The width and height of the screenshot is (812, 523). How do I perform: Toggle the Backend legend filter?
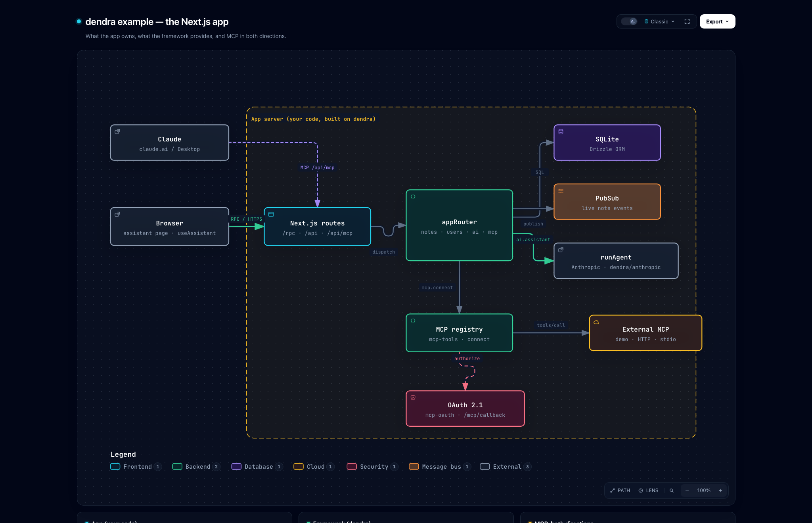pyautogui.click(x=196, y=467)
